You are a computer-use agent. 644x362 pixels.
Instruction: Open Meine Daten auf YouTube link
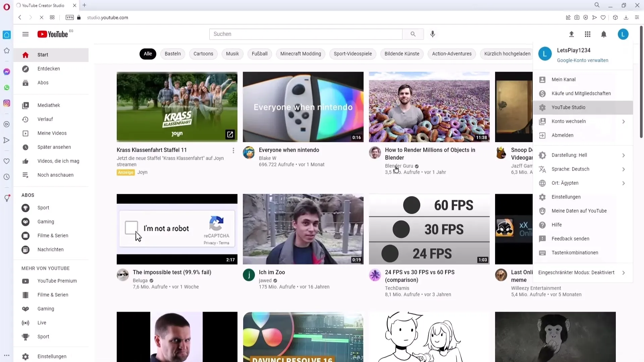coord(579,210)
